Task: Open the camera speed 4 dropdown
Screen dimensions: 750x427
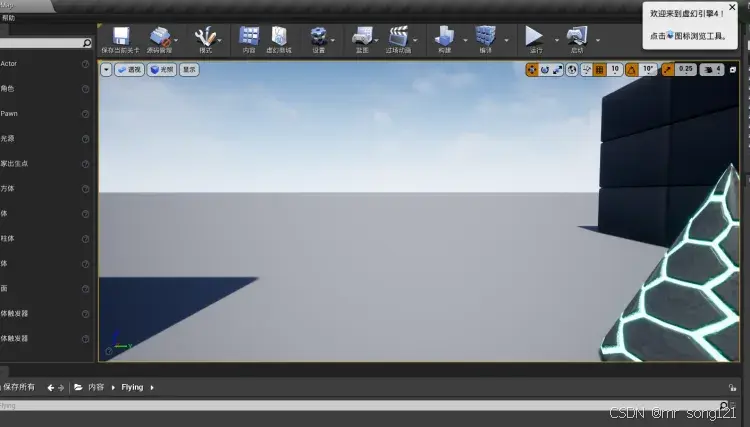Action: coord(712,70)
